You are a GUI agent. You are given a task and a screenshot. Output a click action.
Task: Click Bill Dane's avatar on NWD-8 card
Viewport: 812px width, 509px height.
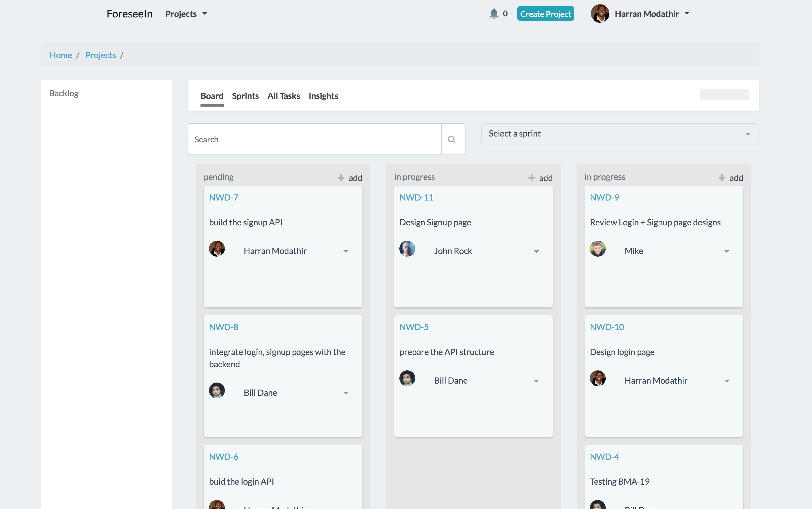click(217, 390)
